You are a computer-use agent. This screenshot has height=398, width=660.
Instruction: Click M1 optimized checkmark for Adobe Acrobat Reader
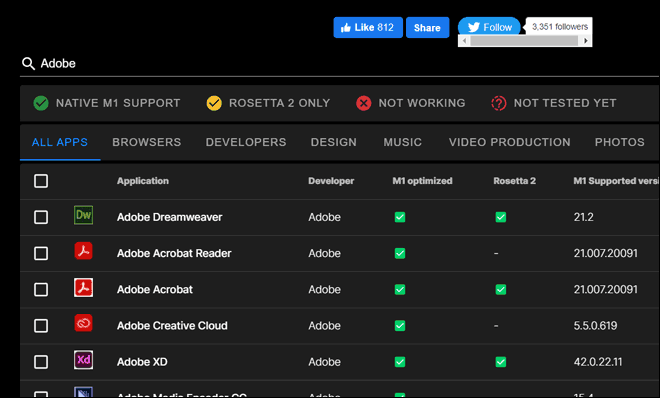400,253
